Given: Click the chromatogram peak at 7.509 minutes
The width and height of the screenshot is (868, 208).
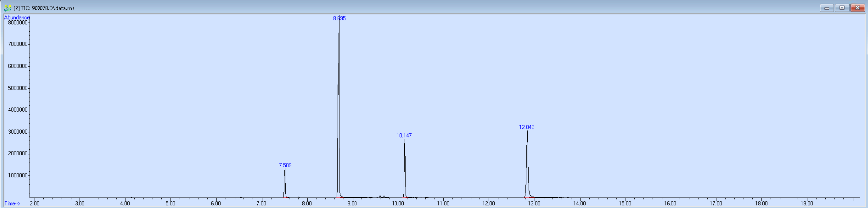Looking at the screenshot, I should 285,183.
